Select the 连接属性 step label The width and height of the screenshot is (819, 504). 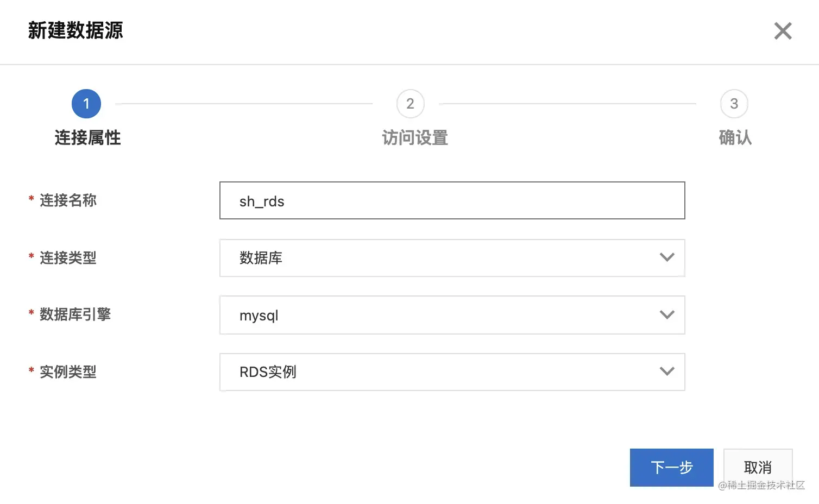[x=87, y=138]
